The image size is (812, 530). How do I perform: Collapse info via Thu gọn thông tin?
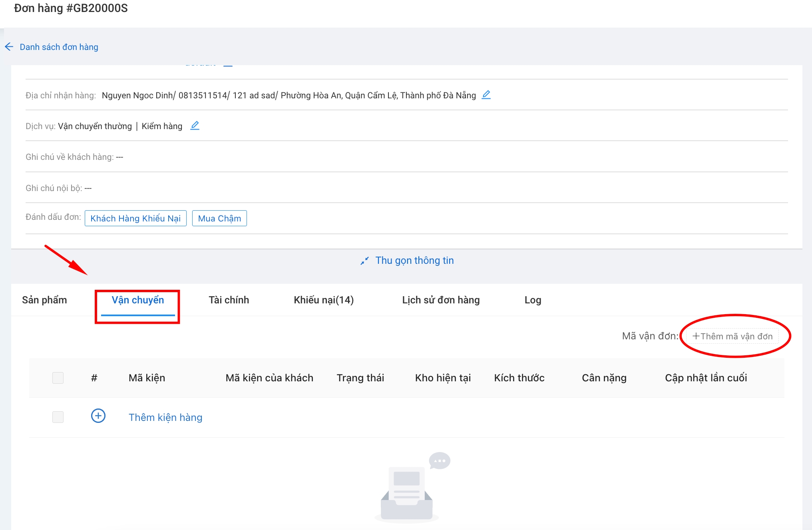[414, 261]
